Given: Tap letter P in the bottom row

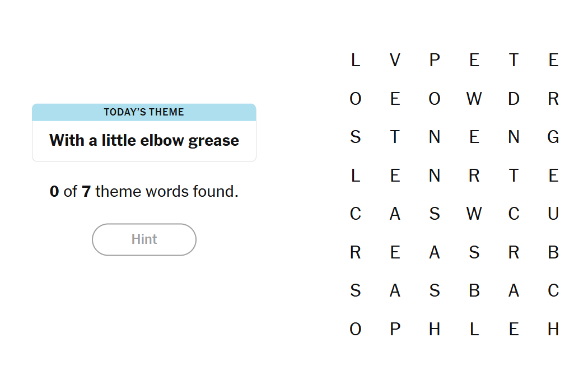Looking at the screenshot, I should [x=395, y=329].
